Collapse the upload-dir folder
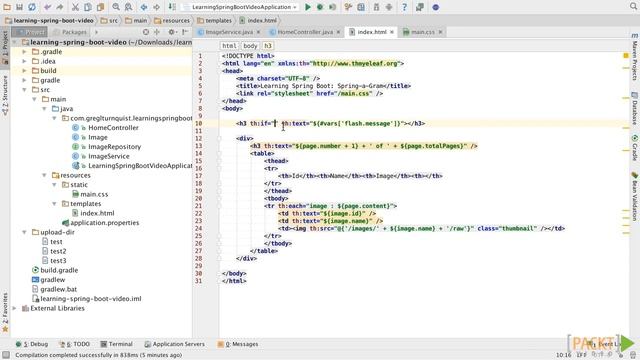The image size is (640, 360). click(24, 232)
